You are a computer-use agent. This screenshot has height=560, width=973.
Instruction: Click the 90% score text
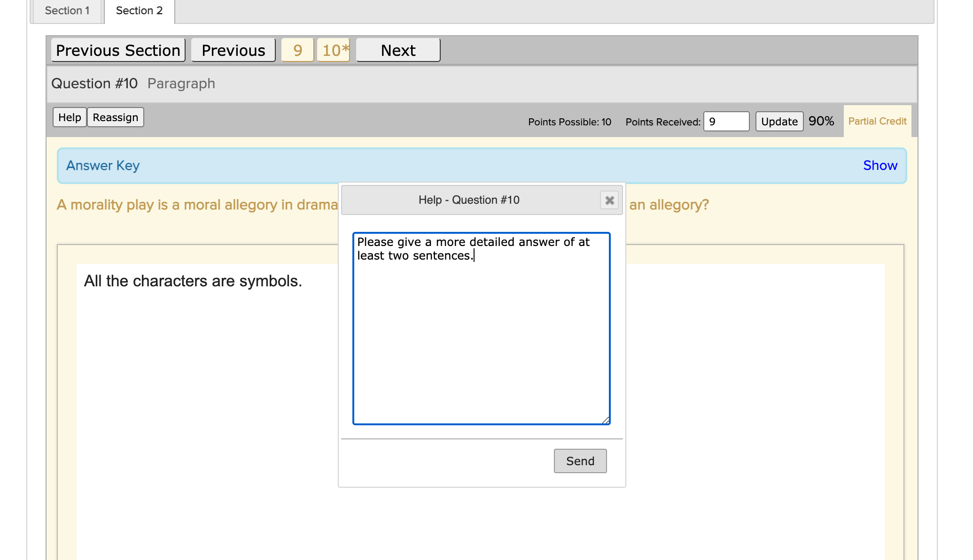pos(821,121)
